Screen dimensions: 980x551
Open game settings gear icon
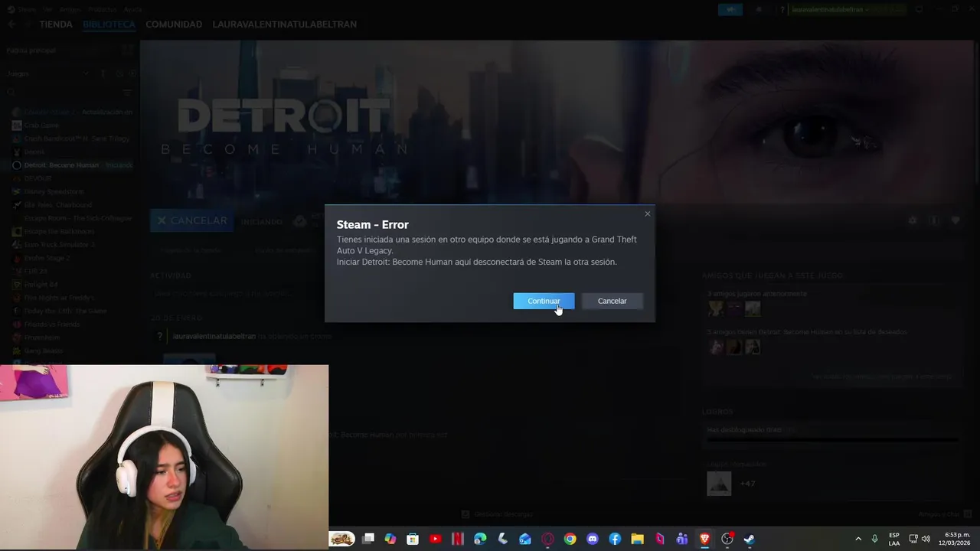[912, 220]
